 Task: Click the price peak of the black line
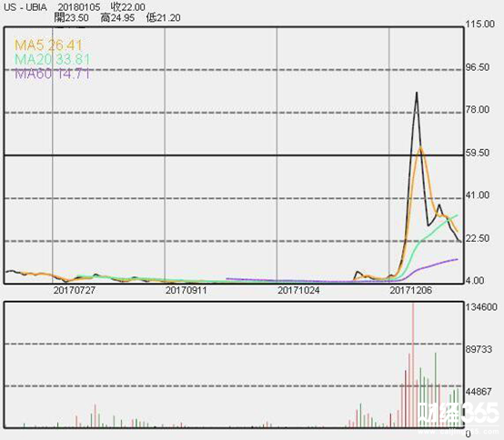click(x=417, y=93)
